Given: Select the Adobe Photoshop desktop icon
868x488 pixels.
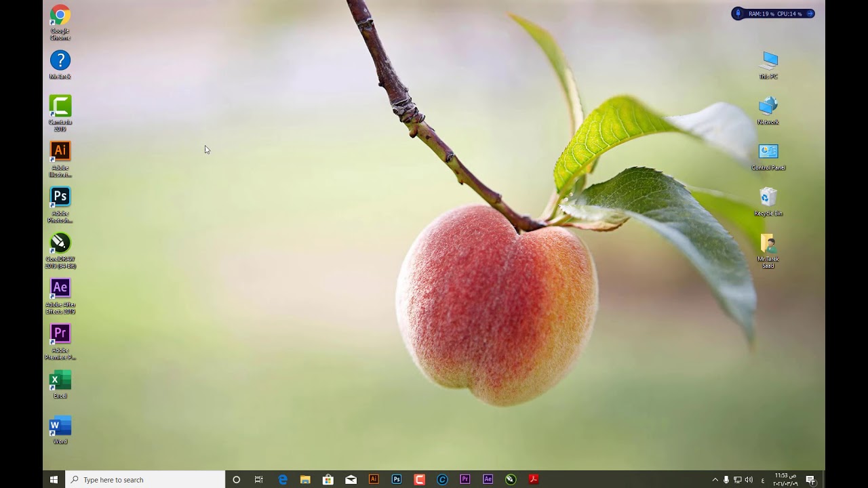Looking at the screenshot, I should 60,205.
